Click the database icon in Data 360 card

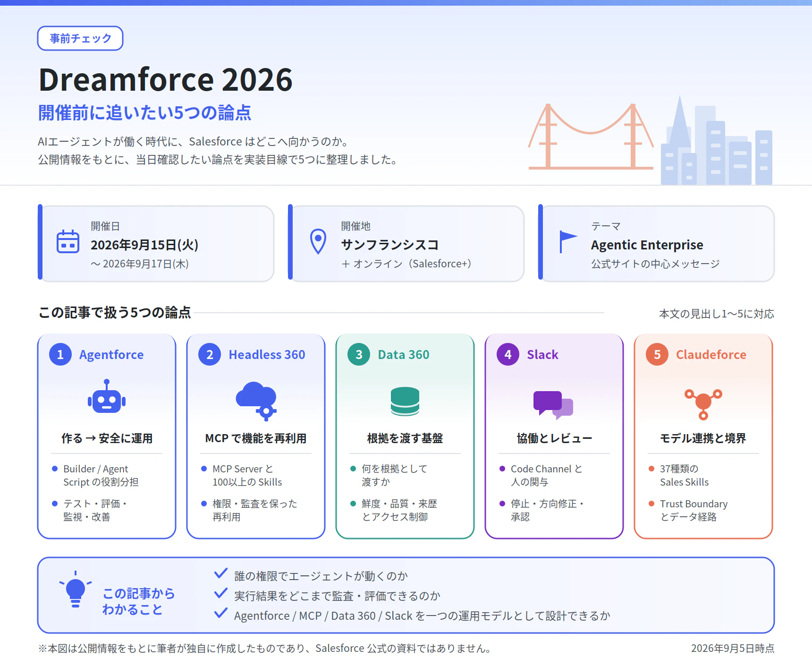point(405,401)
